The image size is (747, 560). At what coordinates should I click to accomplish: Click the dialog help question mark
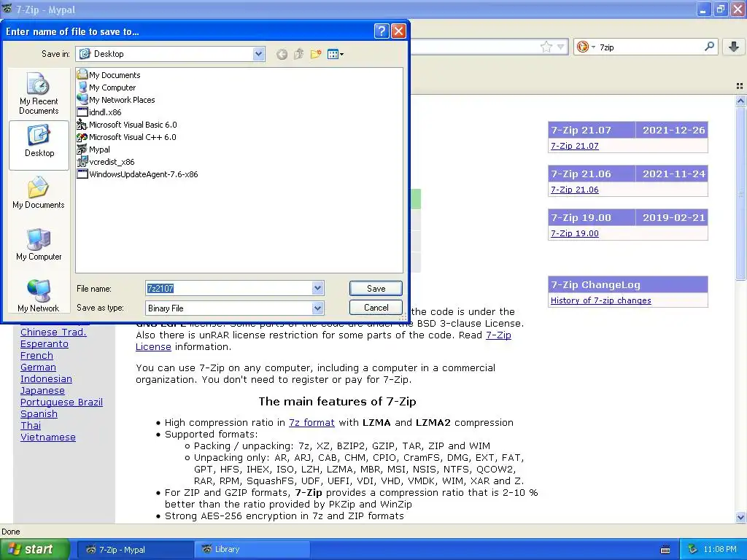382,31
